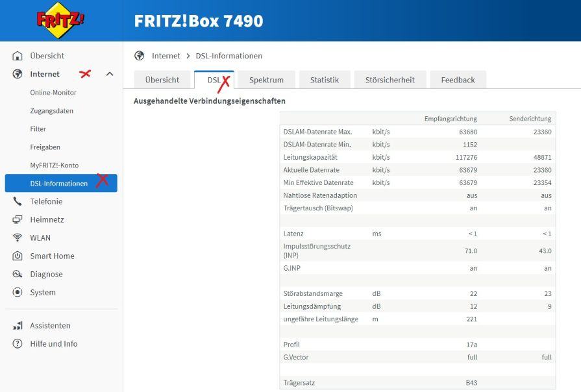Click the Senderichtung column header
581x392 pixels.
530,119
